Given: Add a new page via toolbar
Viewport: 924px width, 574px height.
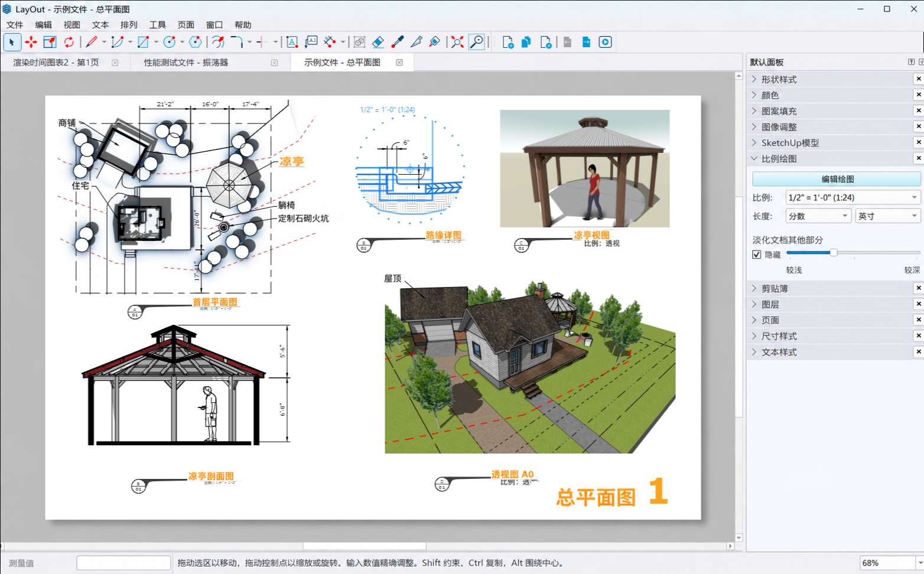Looking at the screenshot, I should point(507,42).
